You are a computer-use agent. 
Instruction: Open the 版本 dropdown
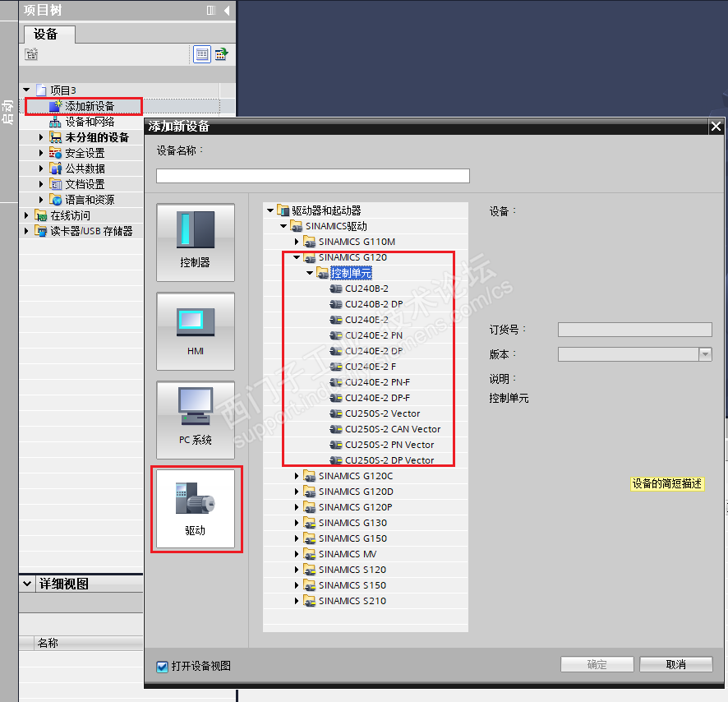(705, 354)
